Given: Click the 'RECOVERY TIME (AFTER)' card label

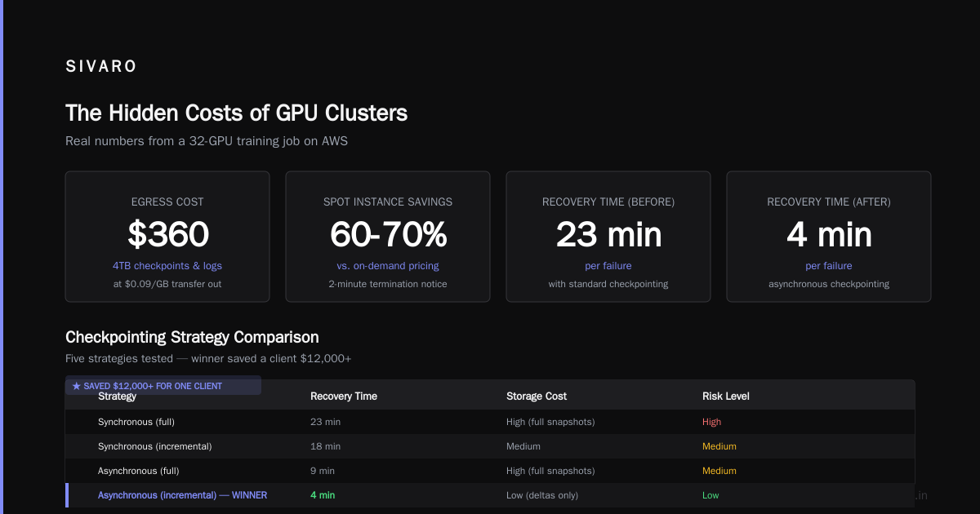Looking at the screenshot, I should 829,202.
